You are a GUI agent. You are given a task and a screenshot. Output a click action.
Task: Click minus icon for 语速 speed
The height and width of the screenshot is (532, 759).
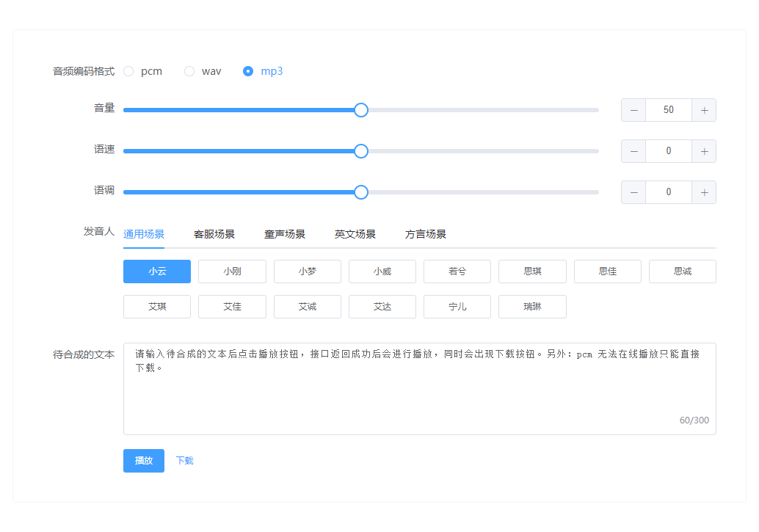pos(633,151)
